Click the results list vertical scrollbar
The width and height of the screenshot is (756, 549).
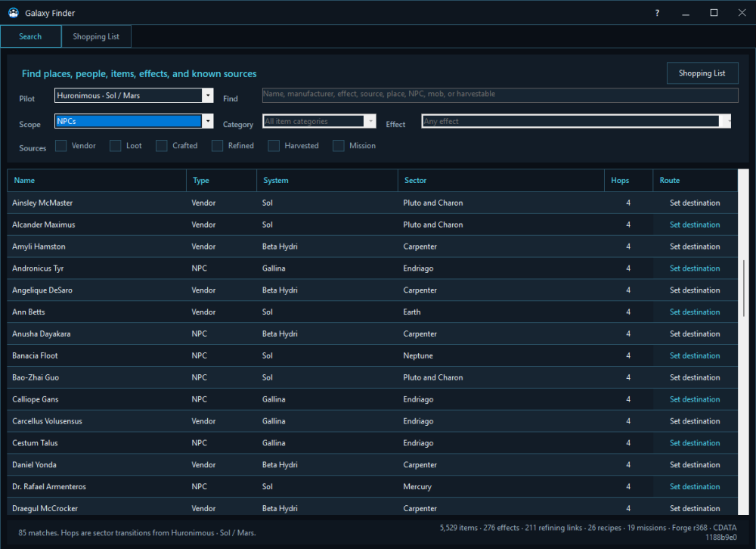coord(743,289)
